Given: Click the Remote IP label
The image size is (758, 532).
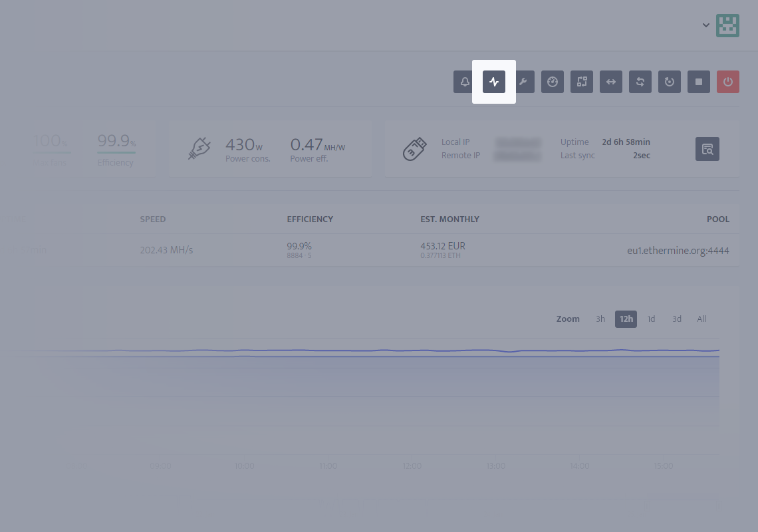Looking at the screenshot, I should [x=461, y=155].
